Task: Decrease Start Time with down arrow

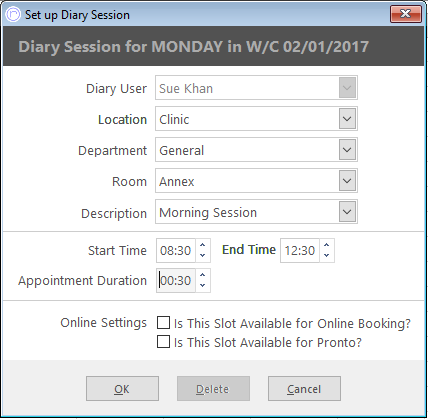Action: click(x=202, y=256)
